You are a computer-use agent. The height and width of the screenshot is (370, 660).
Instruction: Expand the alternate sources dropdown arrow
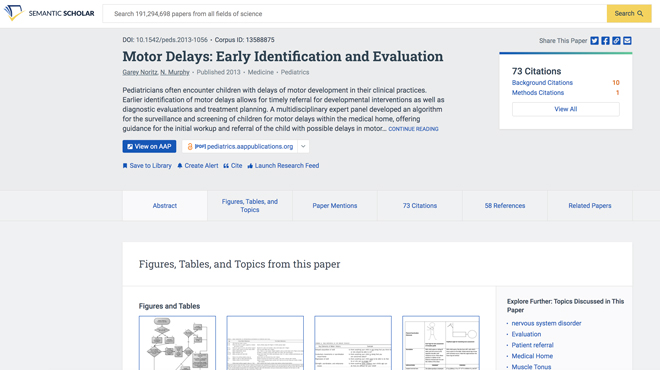pos(303,146)
